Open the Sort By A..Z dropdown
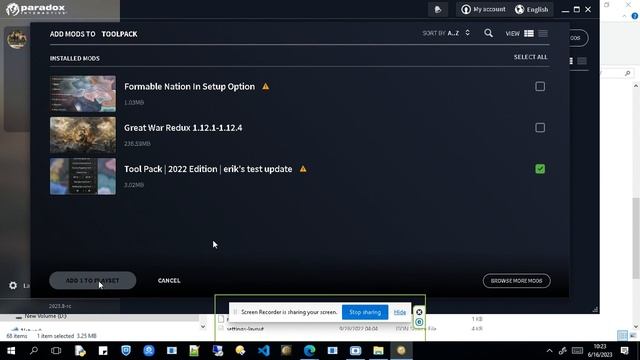 446,33
